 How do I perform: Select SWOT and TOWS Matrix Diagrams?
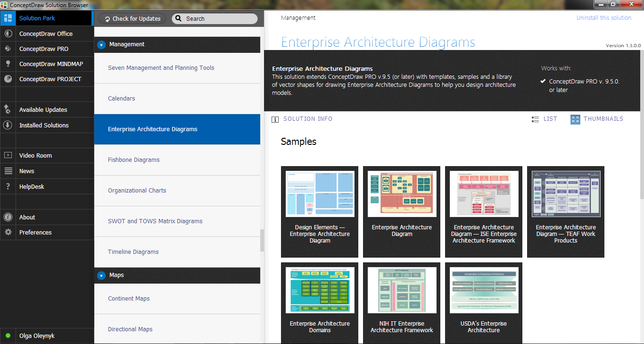[177, 221]
